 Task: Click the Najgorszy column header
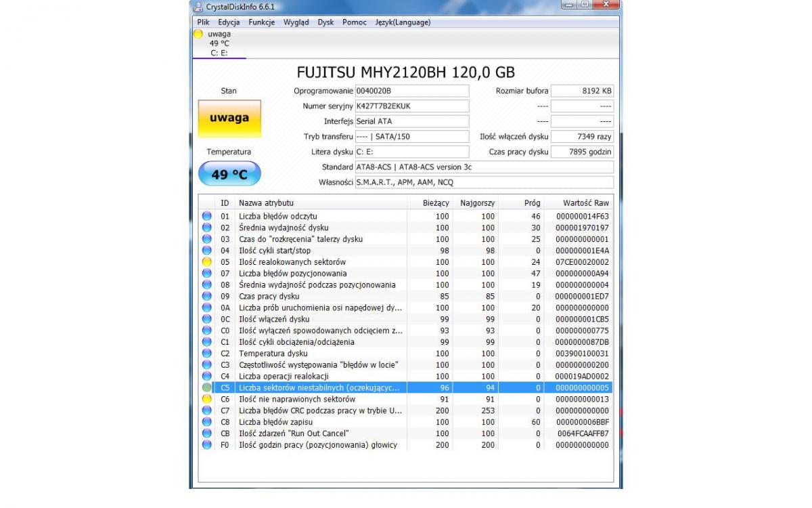(x=475, y=203)
